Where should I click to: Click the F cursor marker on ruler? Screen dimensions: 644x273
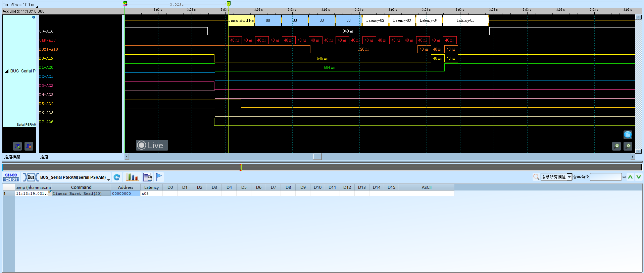click(x=229, y=4)
